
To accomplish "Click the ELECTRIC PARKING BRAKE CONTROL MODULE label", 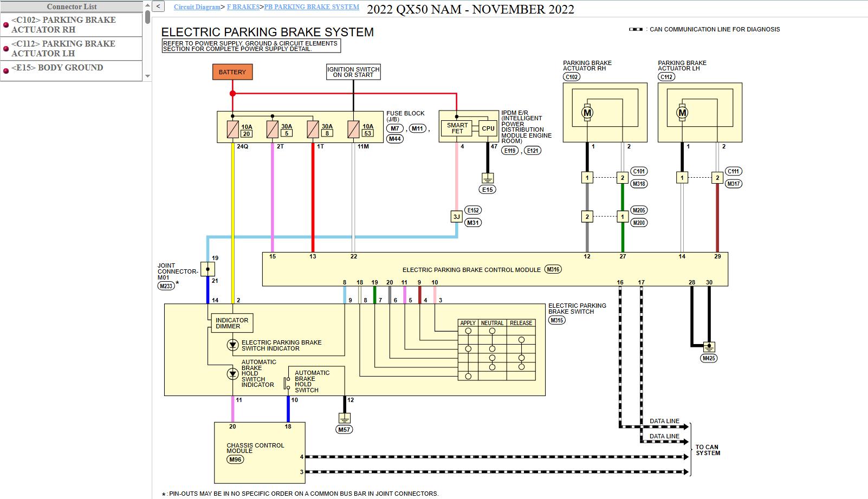I will [471, 270].
